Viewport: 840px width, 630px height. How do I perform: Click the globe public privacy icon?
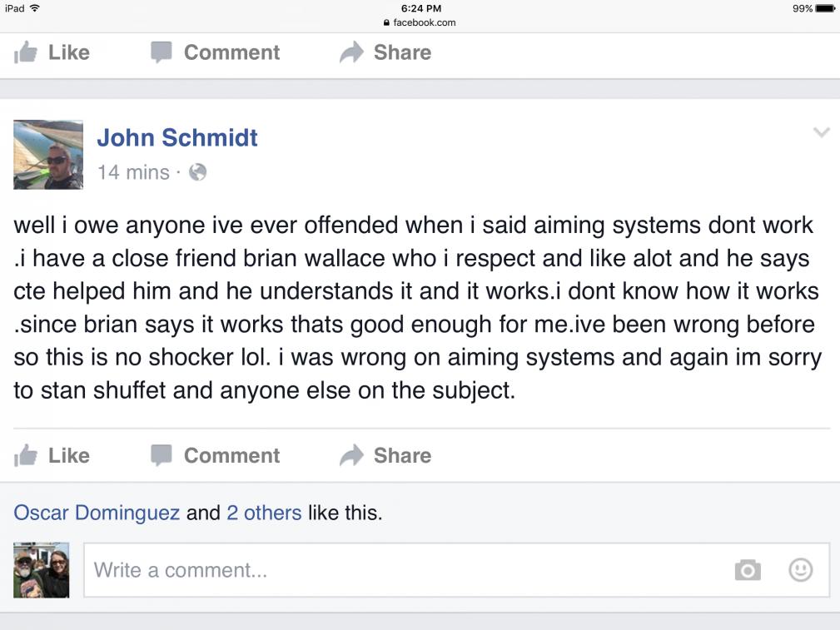click(197, 172)
